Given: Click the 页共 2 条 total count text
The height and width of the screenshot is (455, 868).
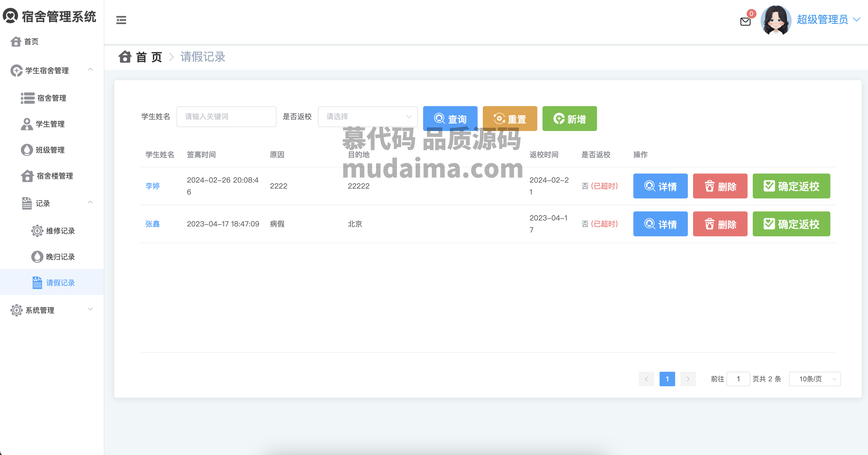Looking at the screenshot, I should tap(767, 379).
